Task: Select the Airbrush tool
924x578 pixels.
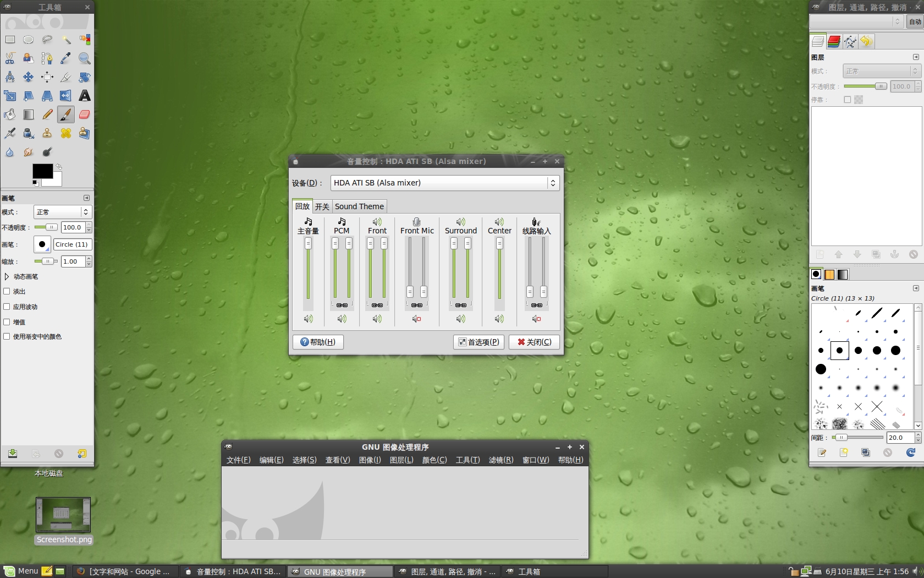Action: (10, 133)
